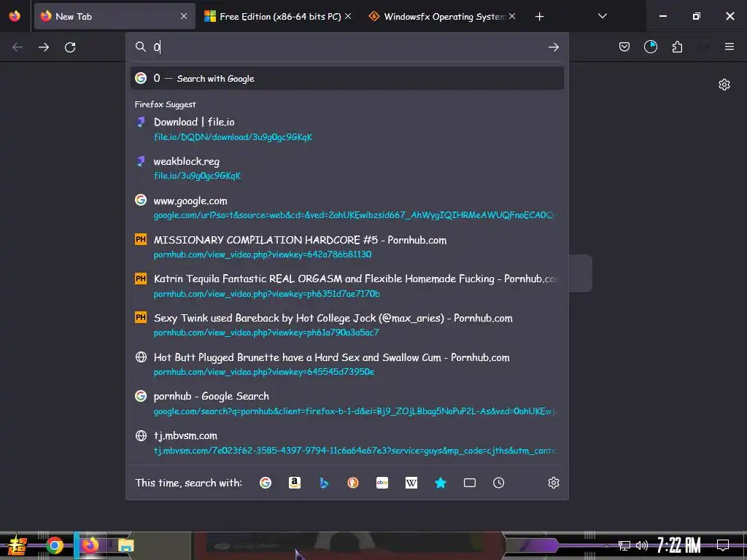The width and height of the screenshot is (747, 560).
Task: Click inside the address bar text field
Action: click(348, 47)
